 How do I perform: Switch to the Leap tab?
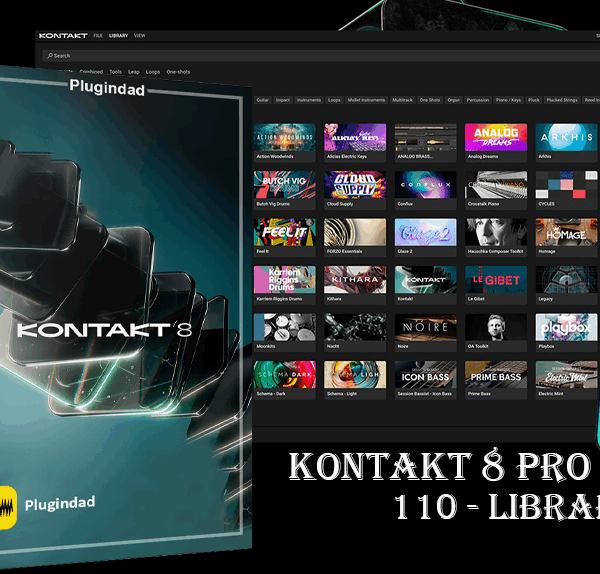[134, 72]
